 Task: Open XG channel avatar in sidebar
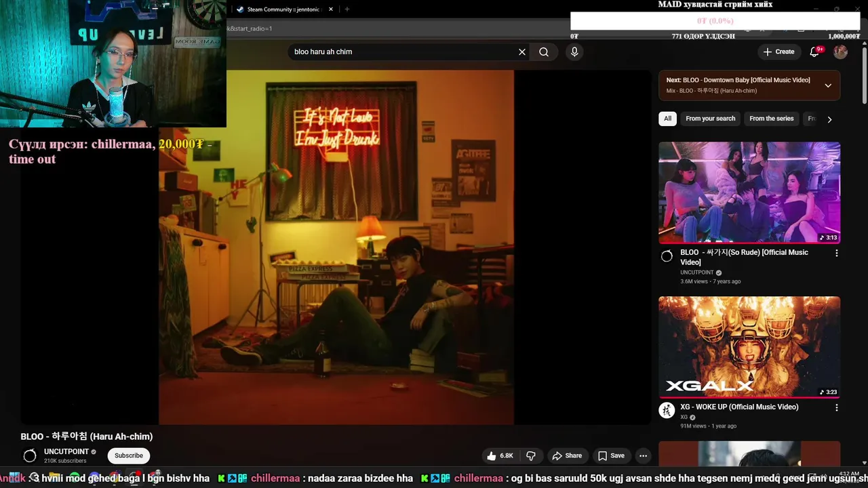pos(667,410)
